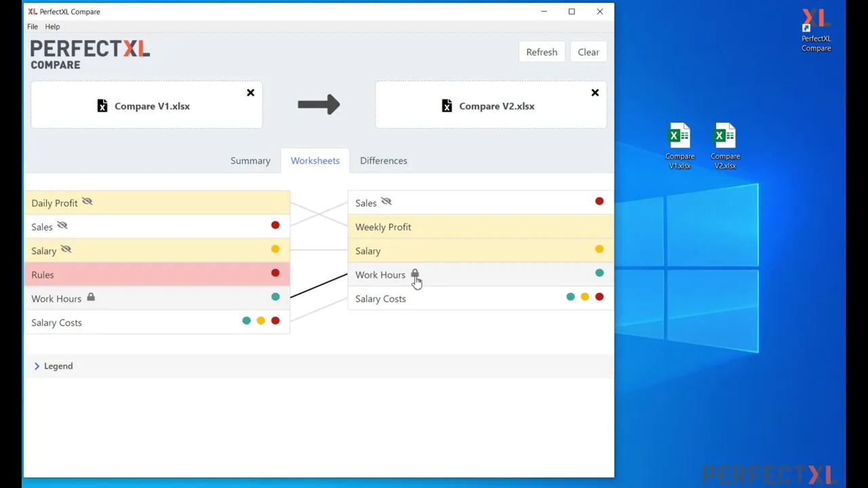The image size is (868, 488).
Task: Click the XL app icon in title bar
Action: pyautogui.click(x=33, y=12)
